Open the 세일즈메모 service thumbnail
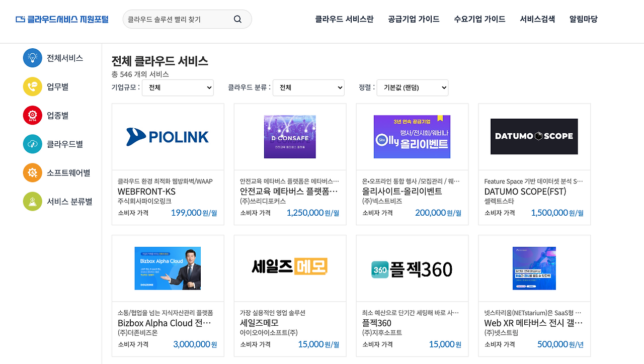This screenshot has width=644, height=364. [290, 268]
